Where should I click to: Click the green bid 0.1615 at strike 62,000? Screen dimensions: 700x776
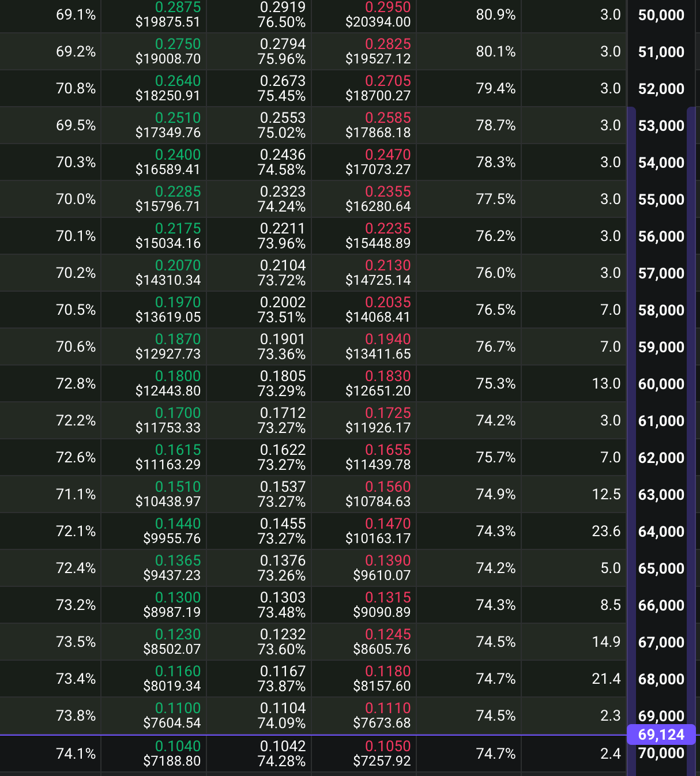179,450
